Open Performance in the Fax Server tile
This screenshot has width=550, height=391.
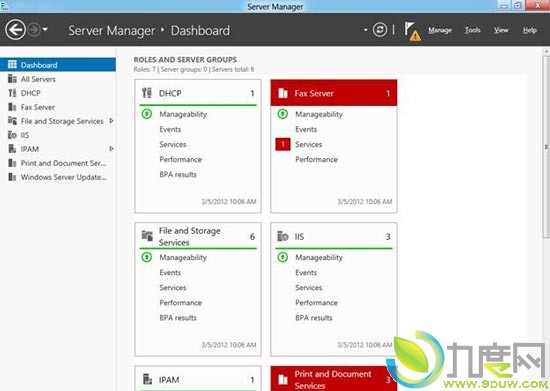[x=316, y=160]
